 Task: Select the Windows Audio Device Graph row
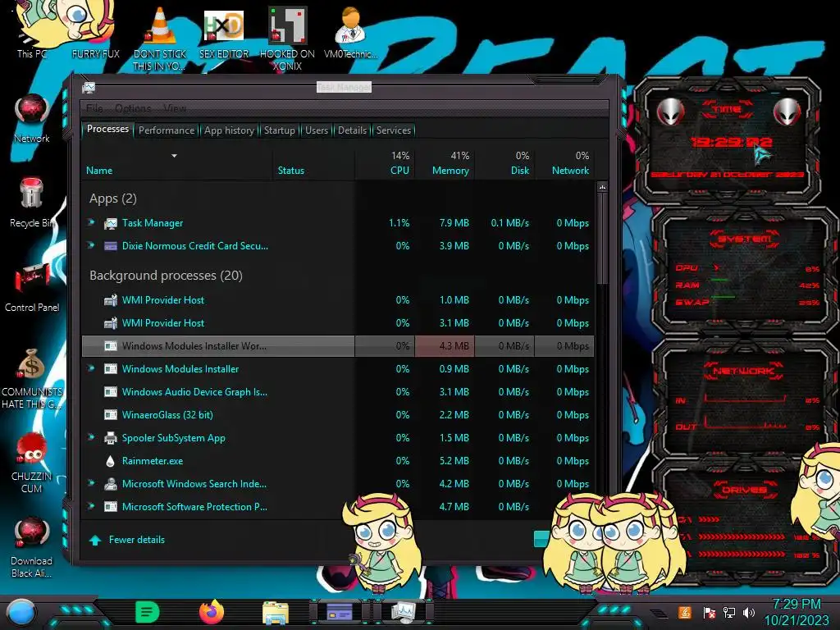click(337, 391)
